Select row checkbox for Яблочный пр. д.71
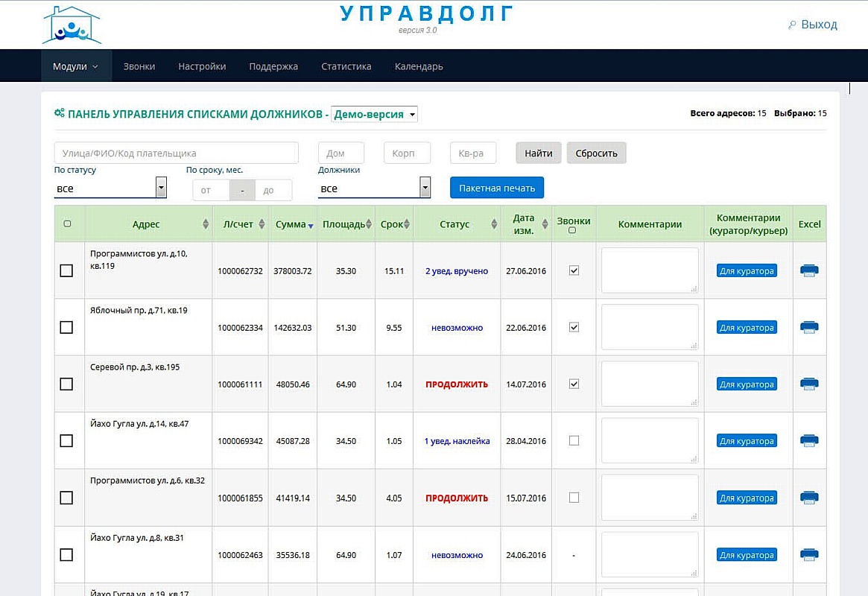Viewport: 868px width, 596px height. [66, 327]
